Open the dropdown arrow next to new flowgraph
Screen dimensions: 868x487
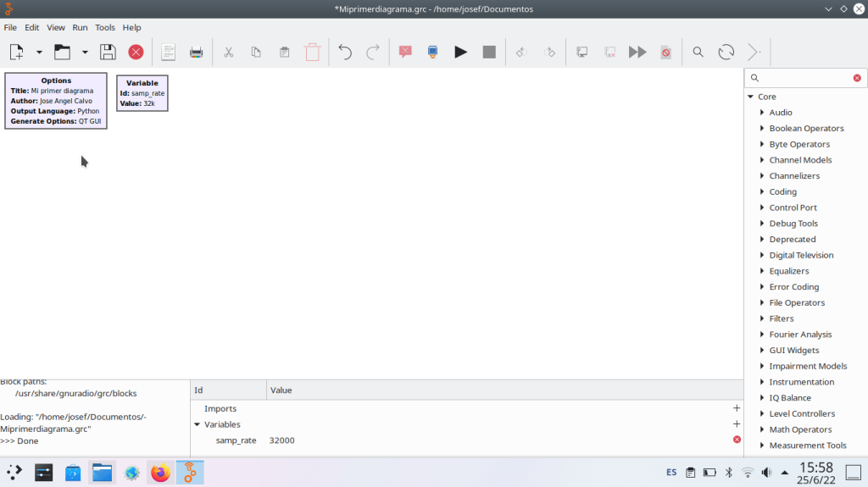pyautogui.click(x=39, y=53)
